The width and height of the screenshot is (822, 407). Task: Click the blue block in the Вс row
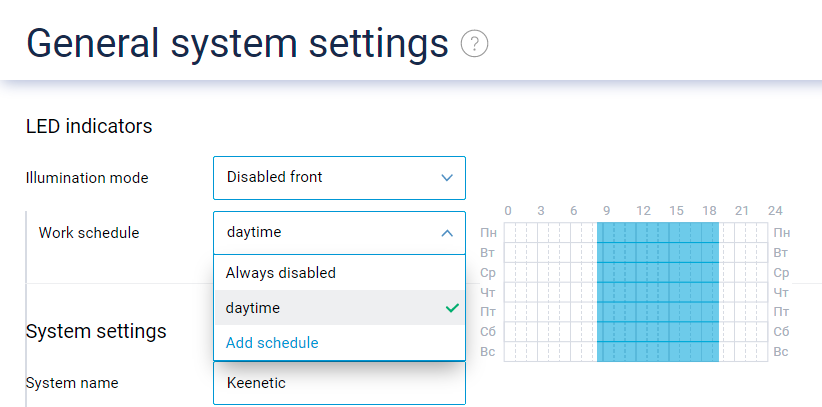click(657, 352)
